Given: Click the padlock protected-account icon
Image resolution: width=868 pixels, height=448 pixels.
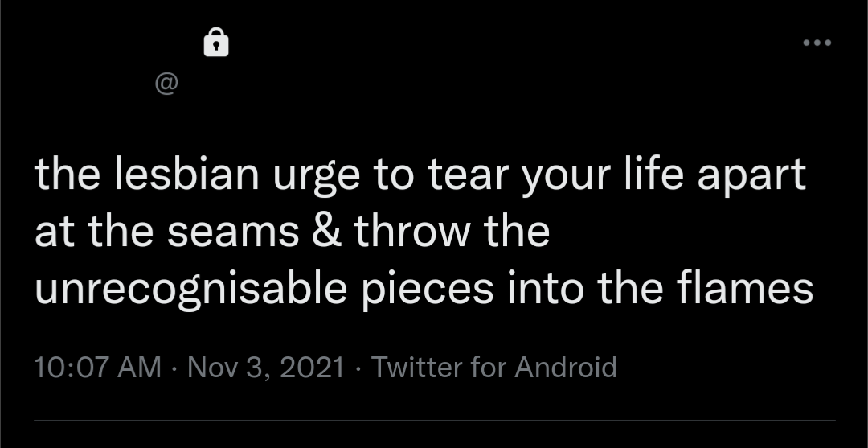Looking at the screenshot, I should (x=215, y=42).
